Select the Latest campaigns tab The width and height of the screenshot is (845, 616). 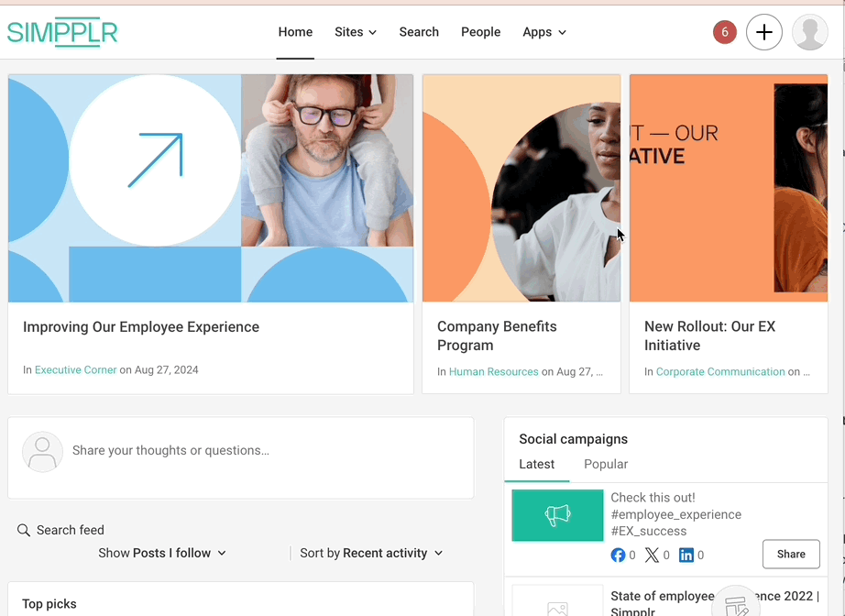click(x=536, y=464)
